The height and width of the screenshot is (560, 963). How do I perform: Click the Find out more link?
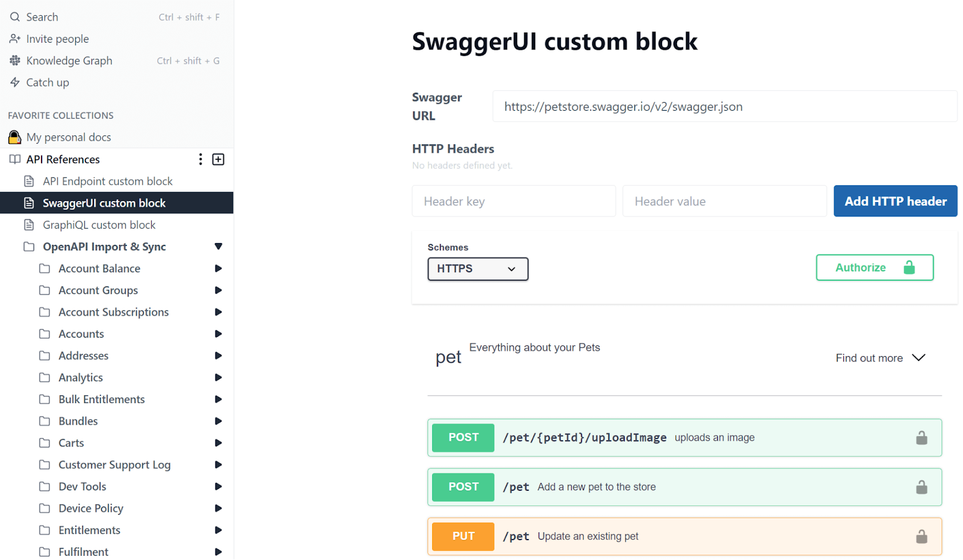869,358
